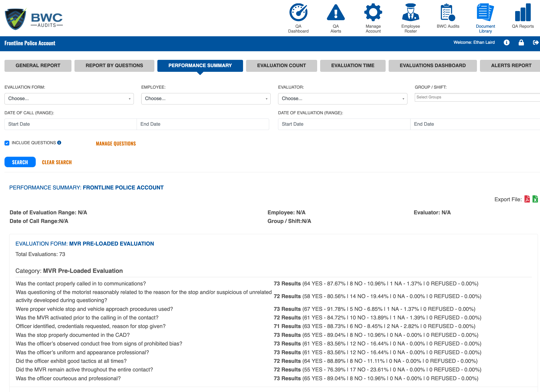Viewport: 540px width, 392px height.
Task: Click 'Was the contact properly called in' question
Action: click(81, 284)
